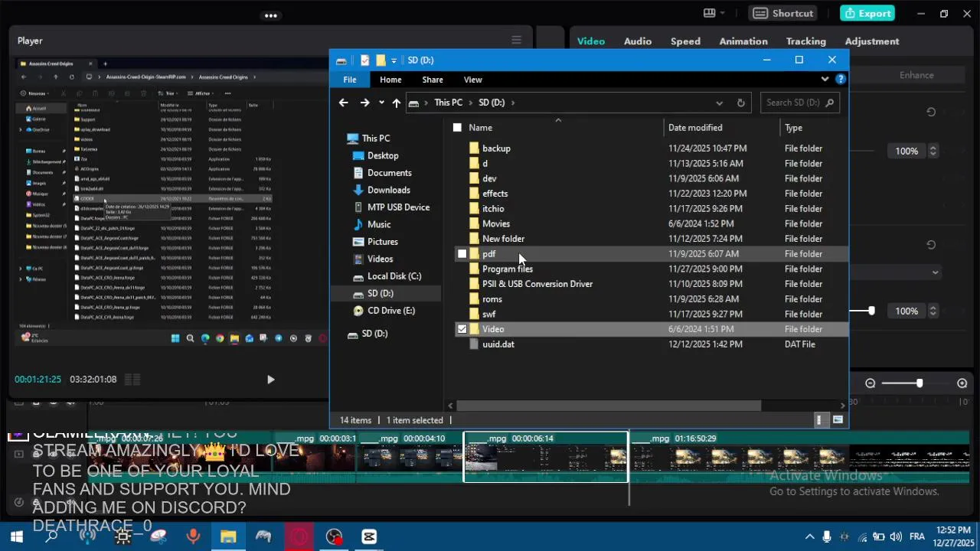Select the 00:00:04:10 timeline clip
The image size is (980, 551).
click(410, 458)
